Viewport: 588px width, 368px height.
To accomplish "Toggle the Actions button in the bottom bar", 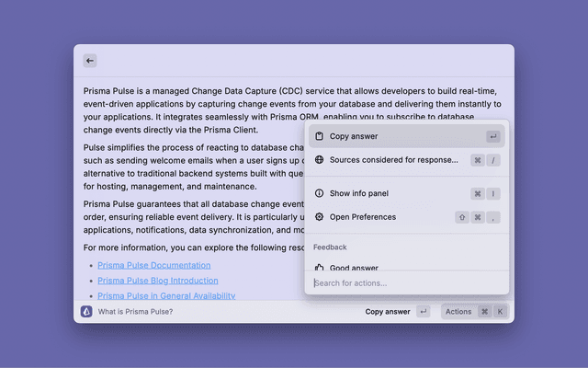I will coord(458,312).
